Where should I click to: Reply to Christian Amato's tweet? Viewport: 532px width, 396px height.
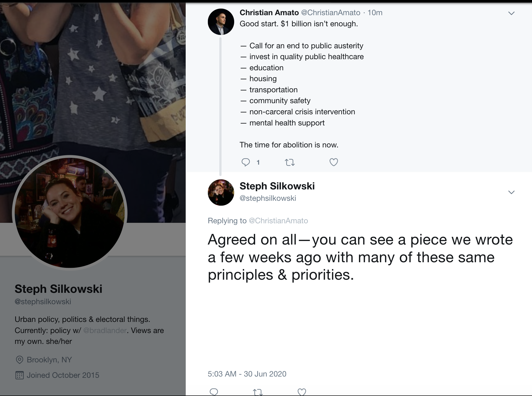246,162
